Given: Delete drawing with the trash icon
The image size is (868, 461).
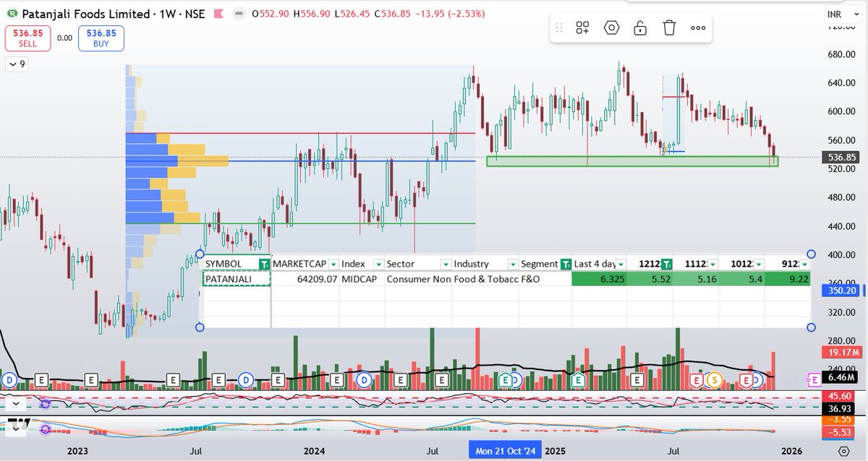Looking at the screenshot, I should [669, 28].
